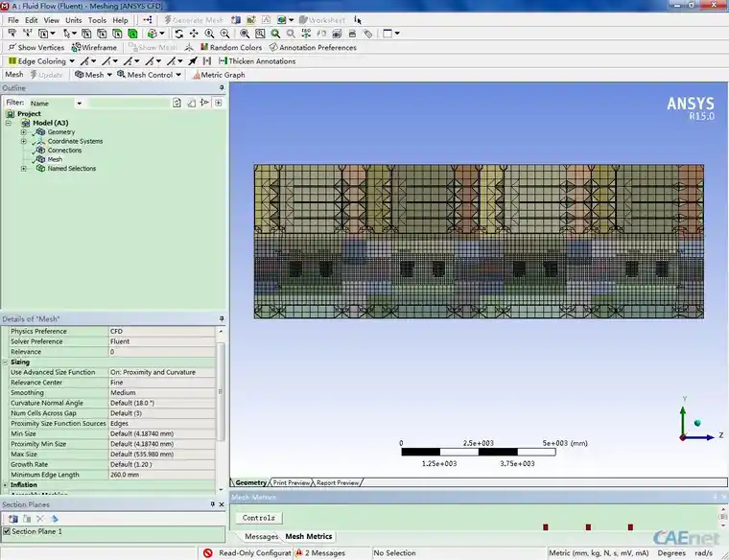Click the edge direction arrow icon
The width and height of the screenshot is (729, 560).
point(193,61)
